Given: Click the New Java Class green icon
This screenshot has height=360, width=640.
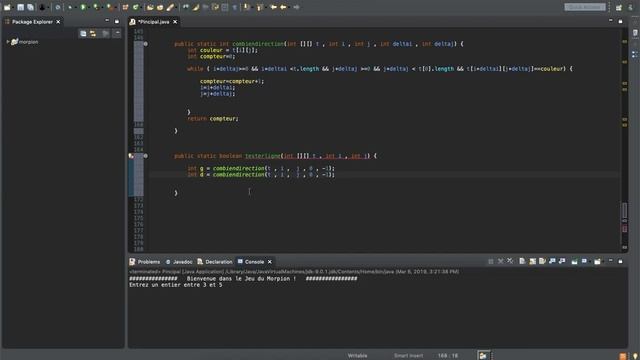Looking at the screenshot, I should [x=135, y=7].
